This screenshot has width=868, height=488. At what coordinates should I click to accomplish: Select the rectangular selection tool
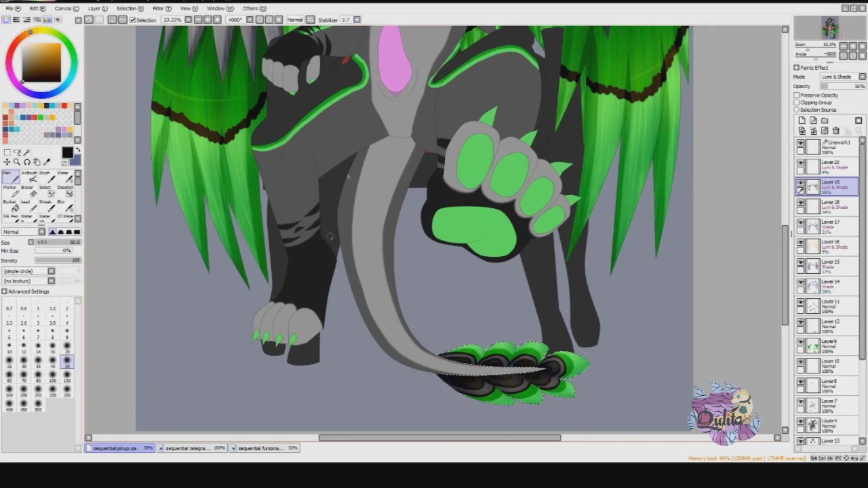click(7, 153)
